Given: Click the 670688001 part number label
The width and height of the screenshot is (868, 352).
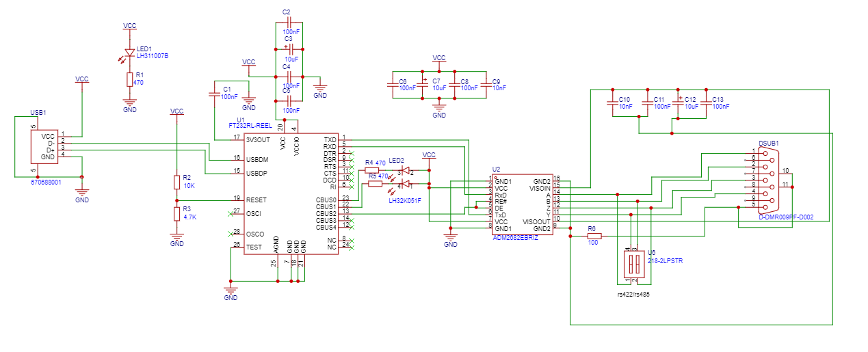Looking at the screenshot, I should click(x=47, y=182).
